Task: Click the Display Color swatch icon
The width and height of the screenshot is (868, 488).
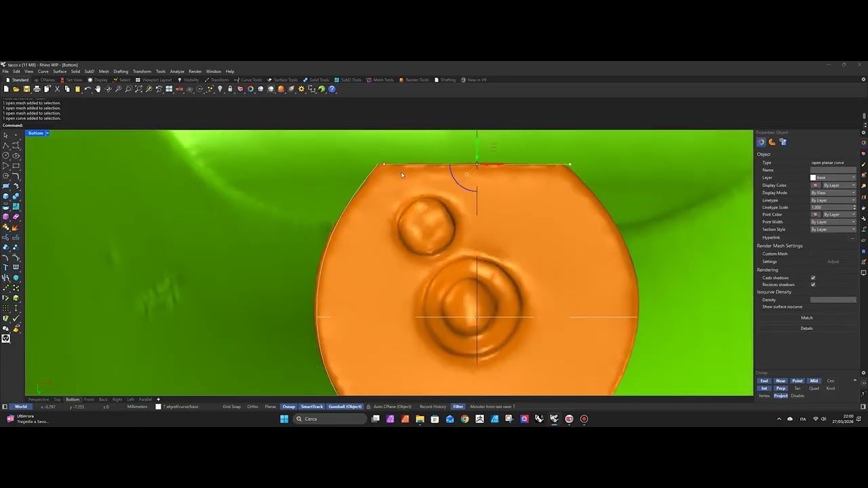Action: pos(815,185)
